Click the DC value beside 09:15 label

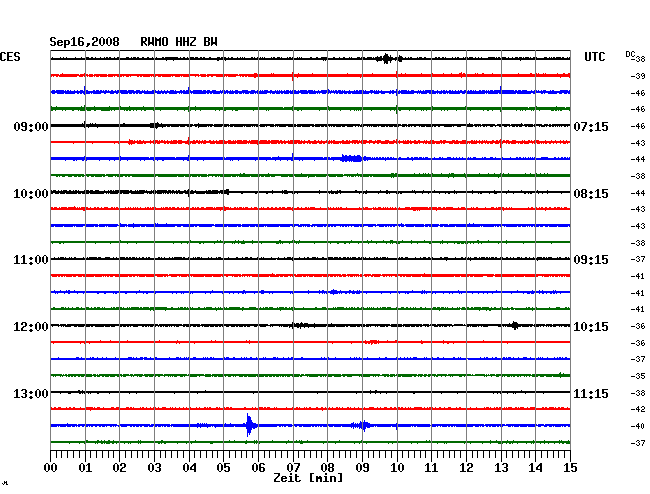pyautogui.click(x=638, y=259)
